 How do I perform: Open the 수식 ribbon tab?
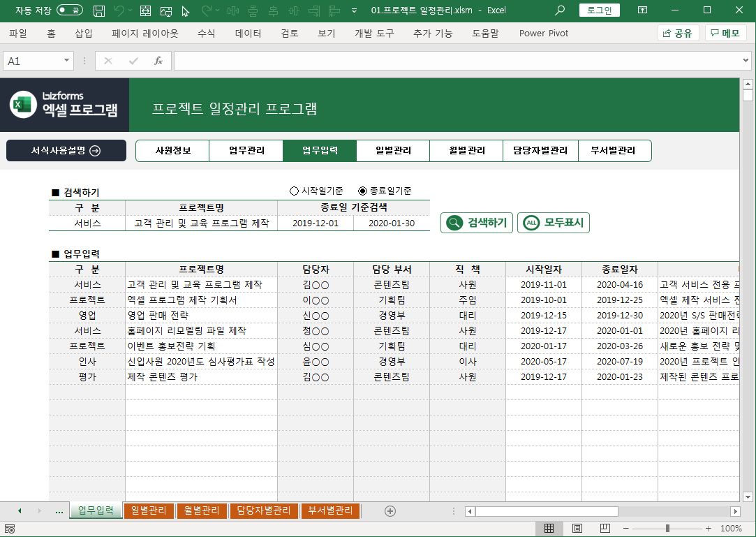207,34
